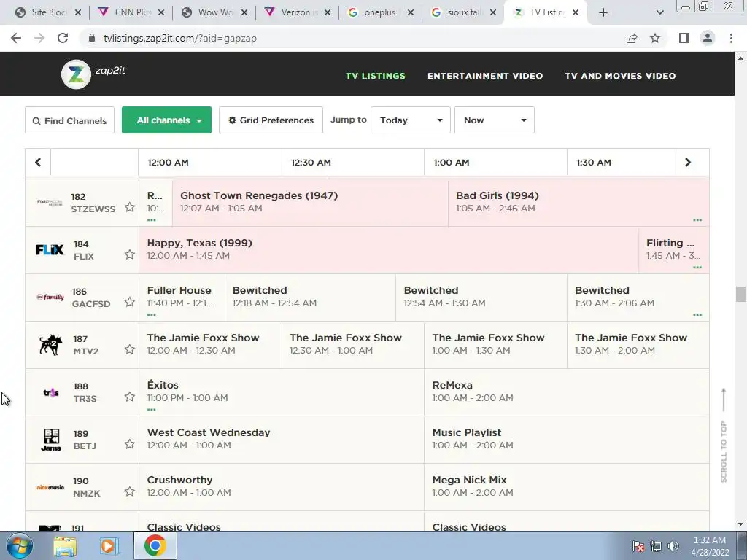Viewport: 747px width, 560px height.
Task: Click the MTV2 channel logo
Action: [50, 345]
